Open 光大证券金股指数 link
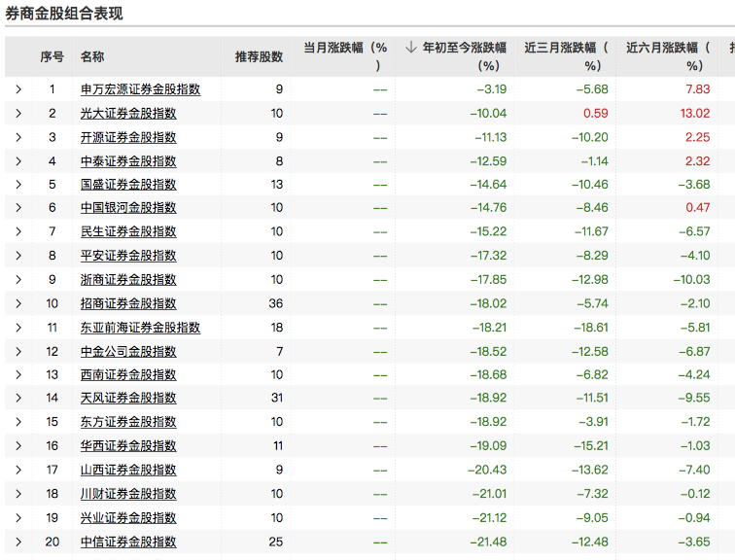735x560 pixels. pos(128,113)
